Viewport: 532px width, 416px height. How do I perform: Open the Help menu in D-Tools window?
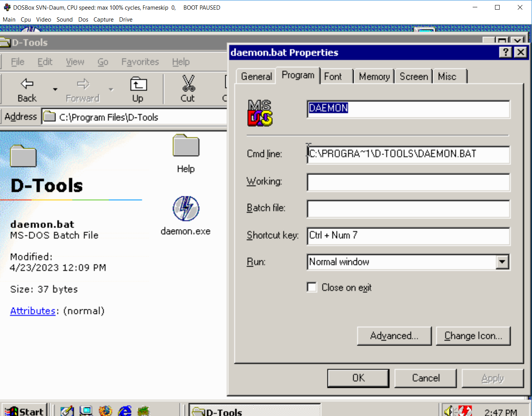(181, 62)
